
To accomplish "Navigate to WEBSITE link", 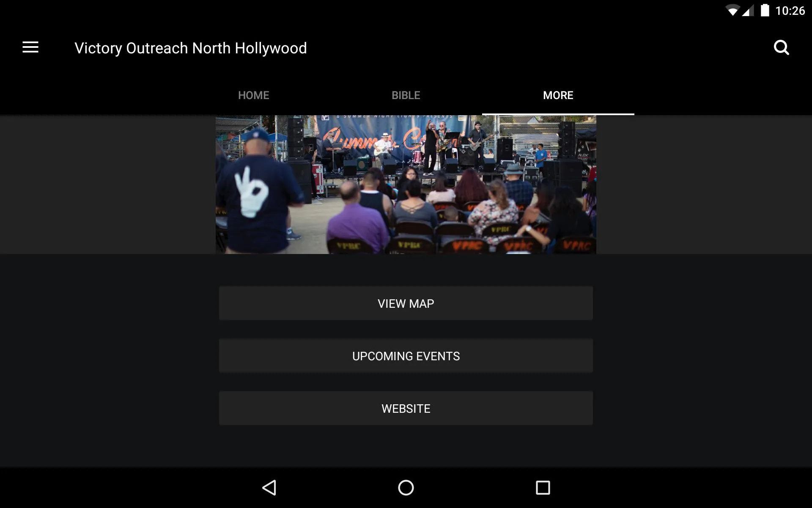I will 406,408.
